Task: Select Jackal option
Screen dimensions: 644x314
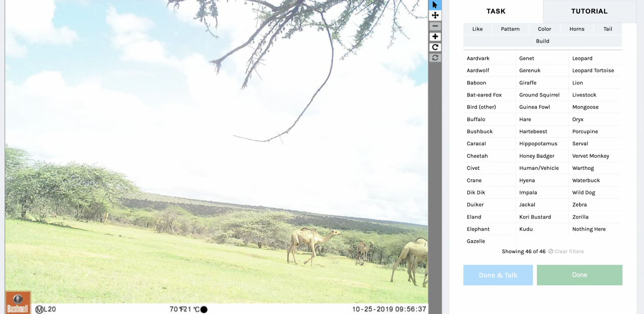Action: coord(542,205)
